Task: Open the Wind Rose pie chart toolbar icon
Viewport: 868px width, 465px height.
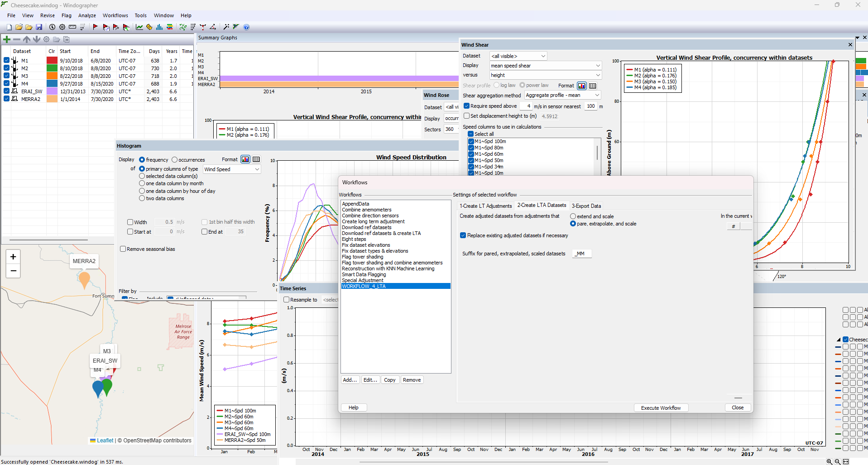Action: click(x=149, y=27)
